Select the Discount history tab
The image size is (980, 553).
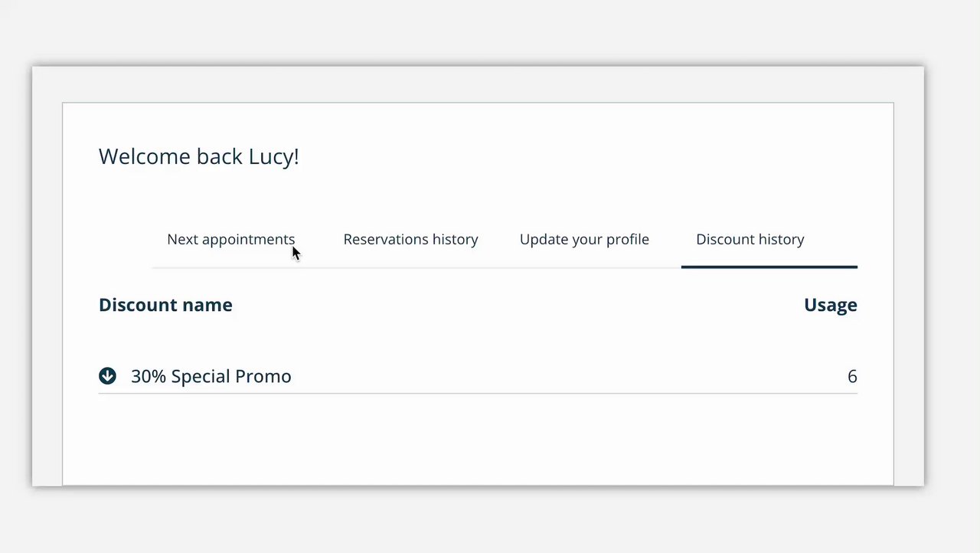(750, 240)
